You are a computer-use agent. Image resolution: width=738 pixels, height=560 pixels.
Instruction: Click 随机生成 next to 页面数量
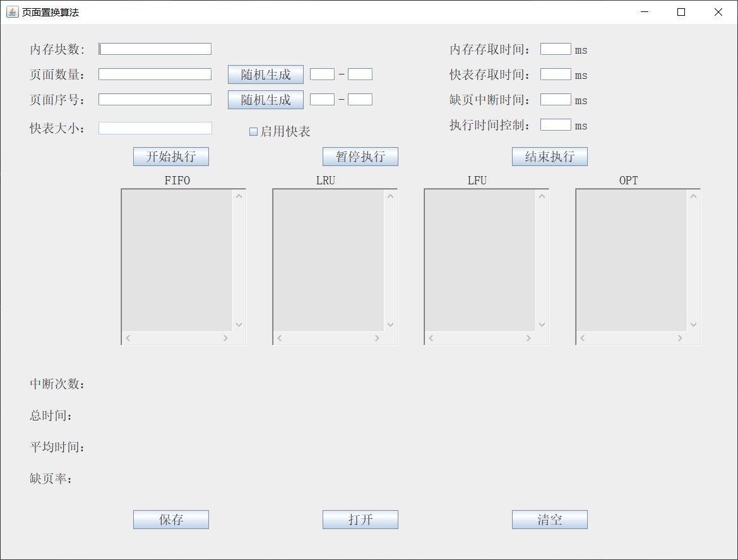[x=265, y=74]
